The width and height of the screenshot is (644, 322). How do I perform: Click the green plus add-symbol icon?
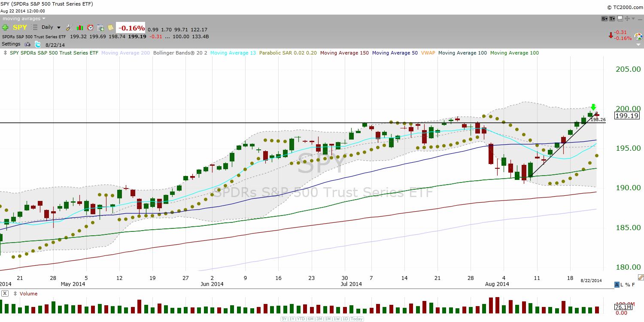point(5,27)
